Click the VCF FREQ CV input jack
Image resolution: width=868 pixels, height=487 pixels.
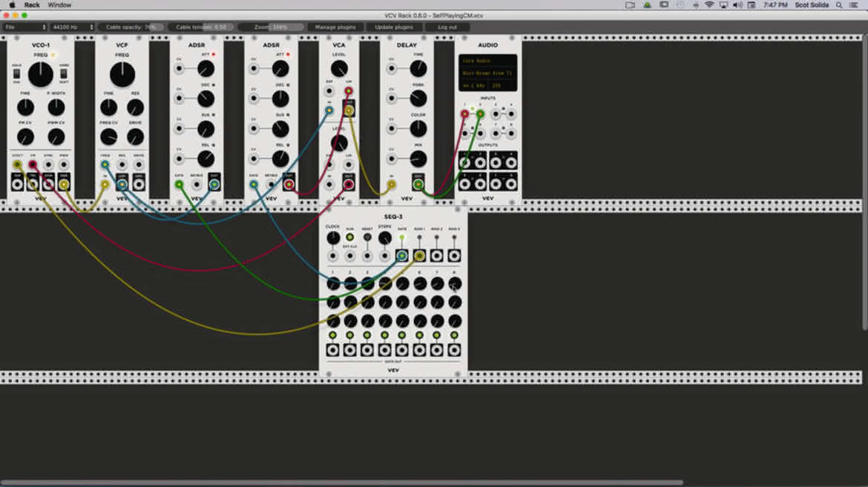[x=105, y=165]
